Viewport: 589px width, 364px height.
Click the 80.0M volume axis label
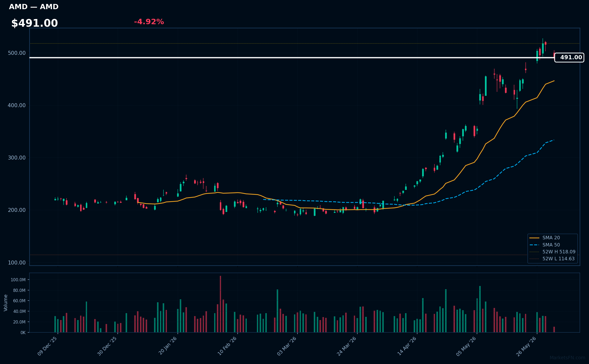(x=19, y=290)
